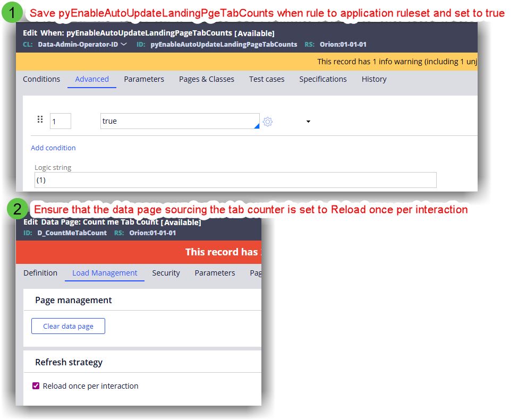Screen dimensions: 518x420
Task: Open the Specifications tab
Action: pyautogui.click(x=322, y=79)
